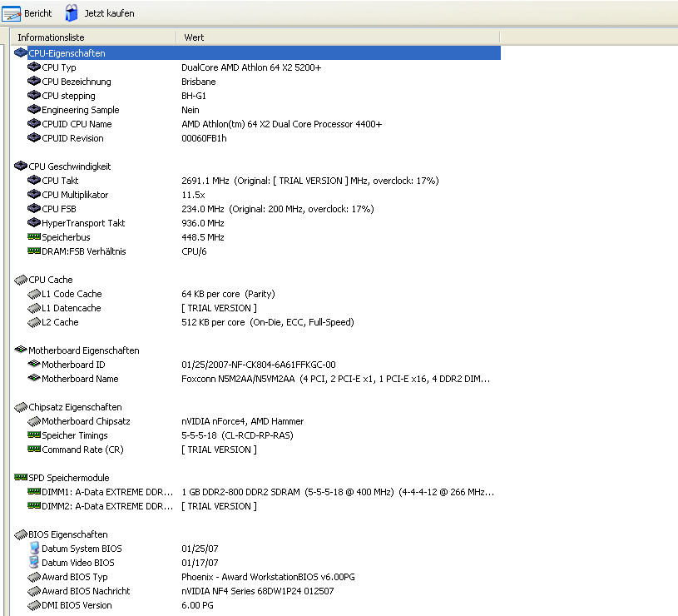This screenshot has width=678, height=616.
Task: Click the Bericht report icon
Action: click(x=12, y=13)
